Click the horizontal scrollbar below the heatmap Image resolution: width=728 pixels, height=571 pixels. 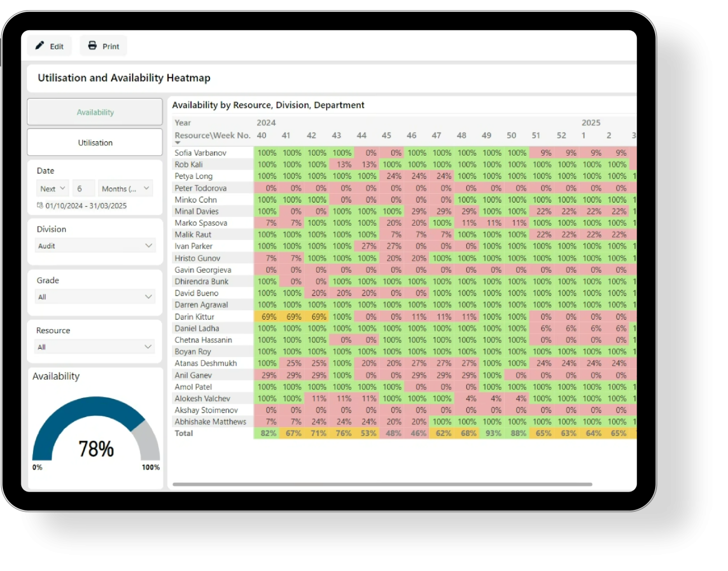click(382, 484)
